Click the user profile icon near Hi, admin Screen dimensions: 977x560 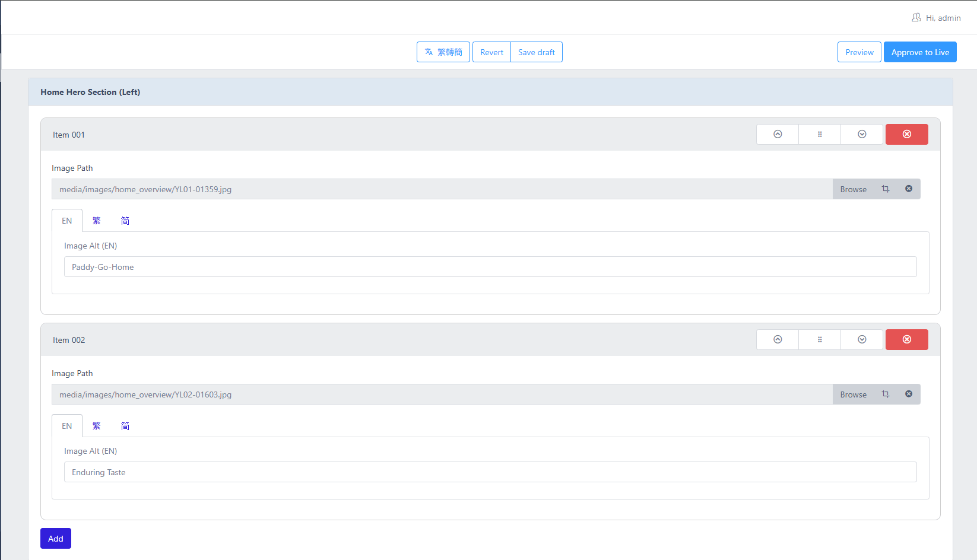[916, 17]
